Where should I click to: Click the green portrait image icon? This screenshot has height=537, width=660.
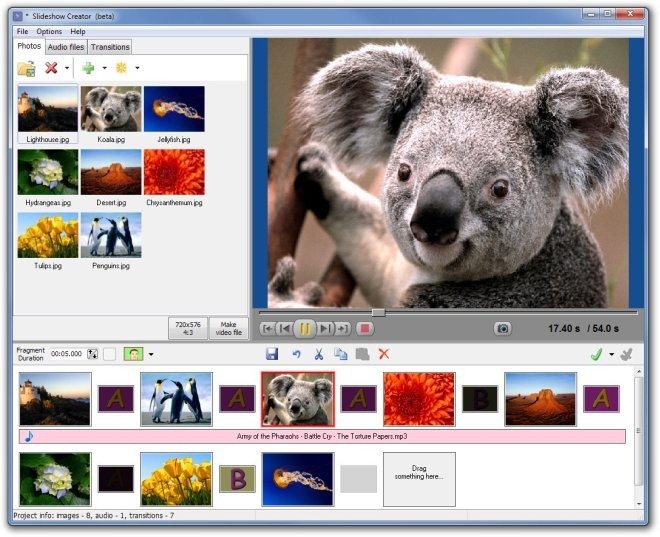pos(133,354)
